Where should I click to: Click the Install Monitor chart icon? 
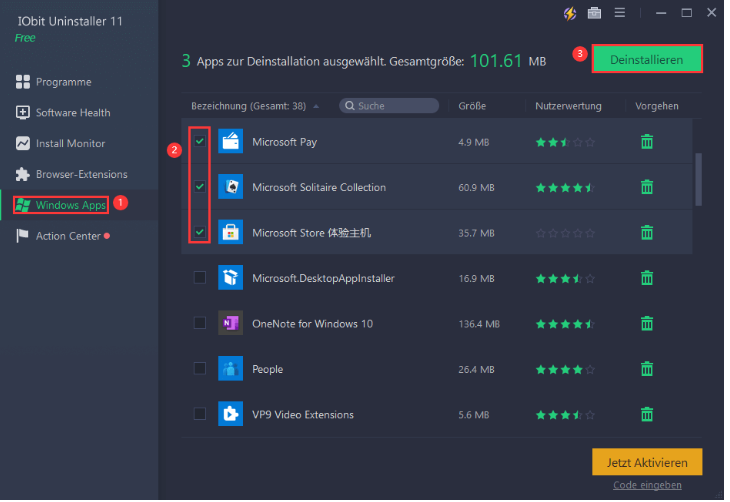click(x=22, y=143)
